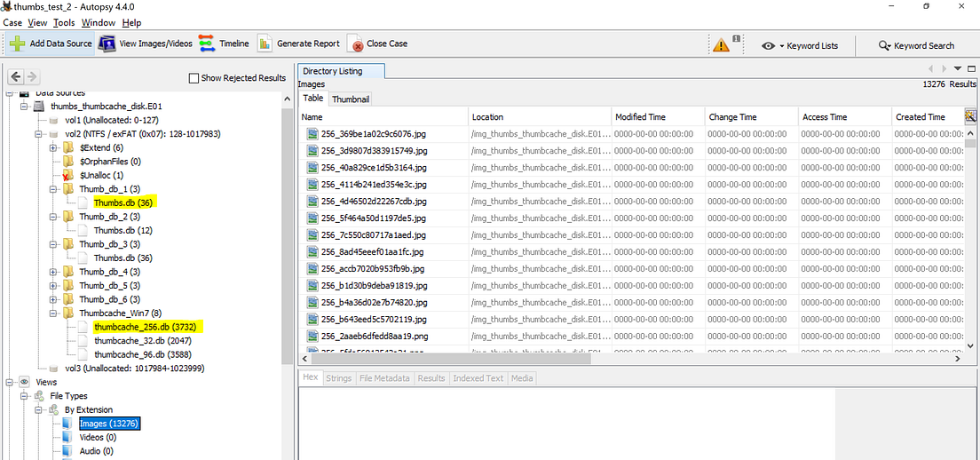980x460 pixels.
Task: Click the image icon of 256_accb7020b953fb9b.jpg
Action: coord(312,269)
